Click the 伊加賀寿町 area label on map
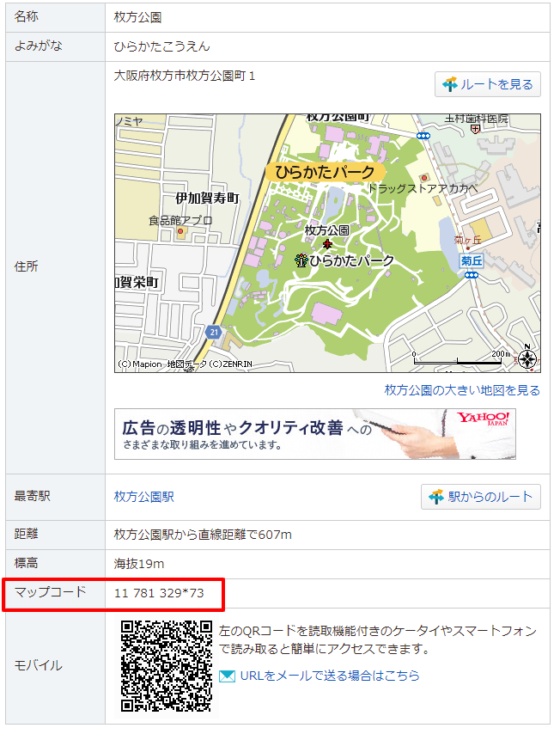Viewport: 560px width, 734px height. [x=207, y=198]
